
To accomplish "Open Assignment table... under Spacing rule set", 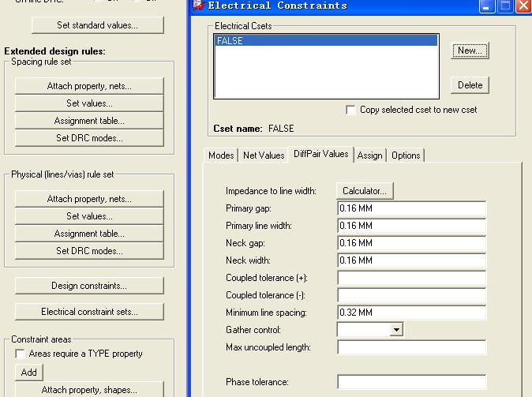I will pyautogui.click(x=89, y=121).
